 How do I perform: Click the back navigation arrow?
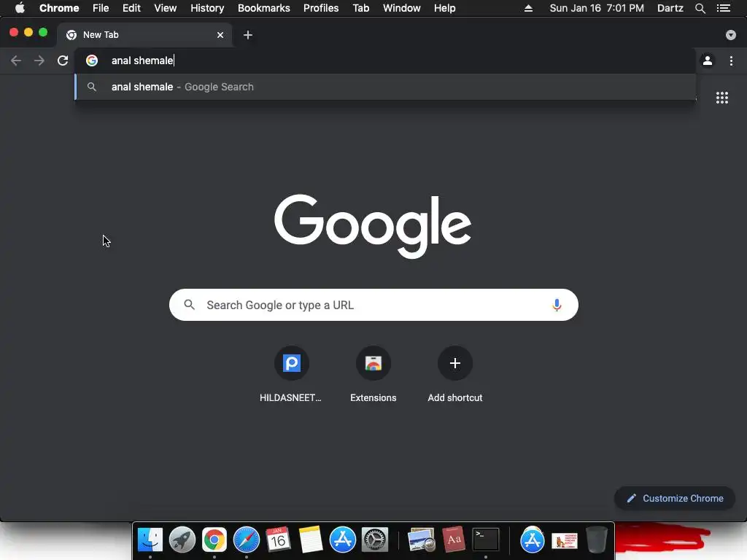pyautogui.click(x=16, y=61)
